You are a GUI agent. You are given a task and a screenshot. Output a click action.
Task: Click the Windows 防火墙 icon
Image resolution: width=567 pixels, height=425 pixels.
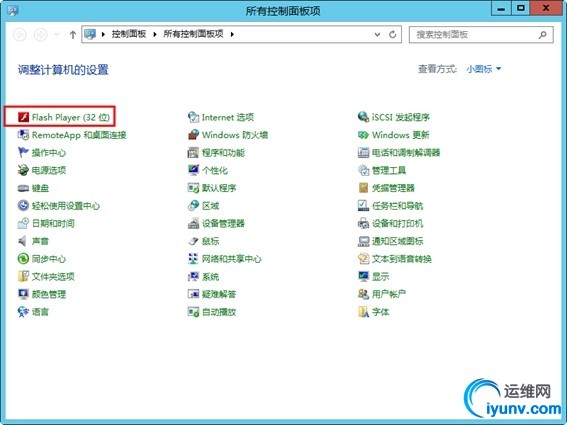point(193,135)
